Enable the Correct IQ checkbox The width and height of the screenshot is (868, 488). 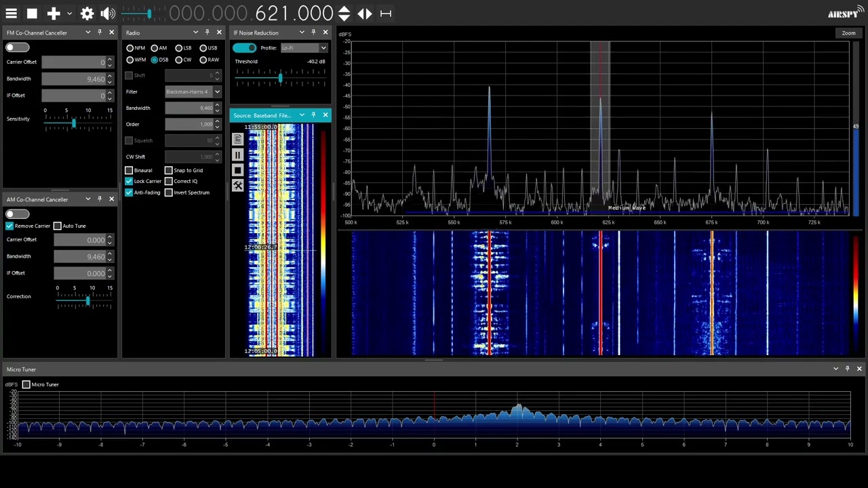point(169,181)
